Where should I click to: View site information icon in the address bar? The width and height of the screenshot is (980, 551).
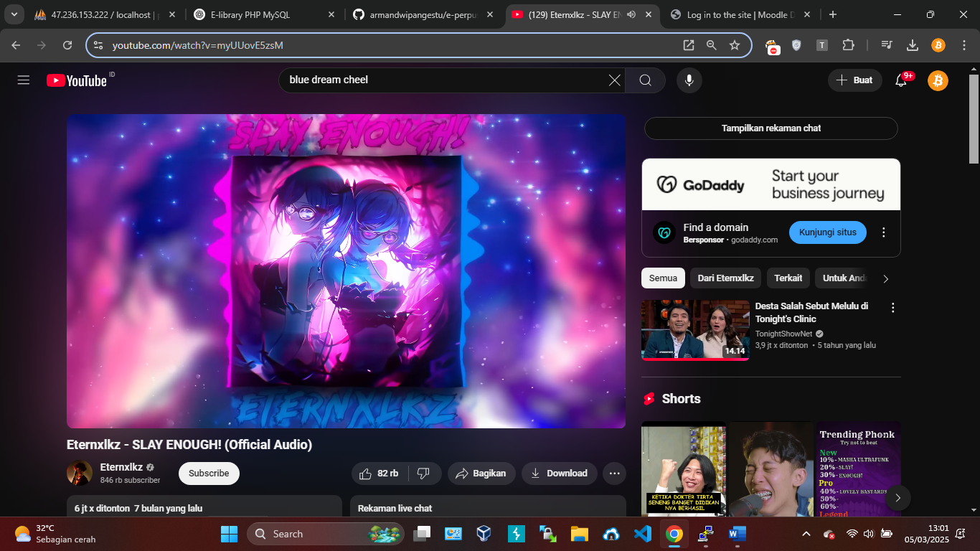98,45
